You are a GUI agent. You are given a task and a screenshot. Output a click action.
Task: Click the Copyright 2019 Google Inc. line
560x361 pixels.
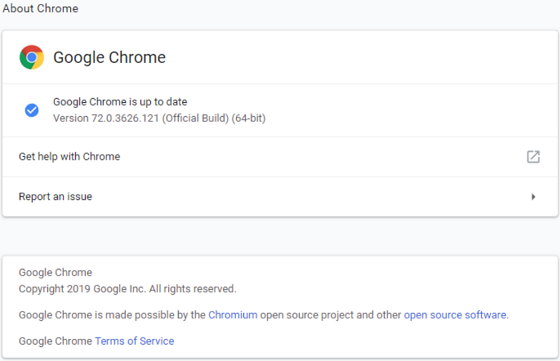(128, 289)
